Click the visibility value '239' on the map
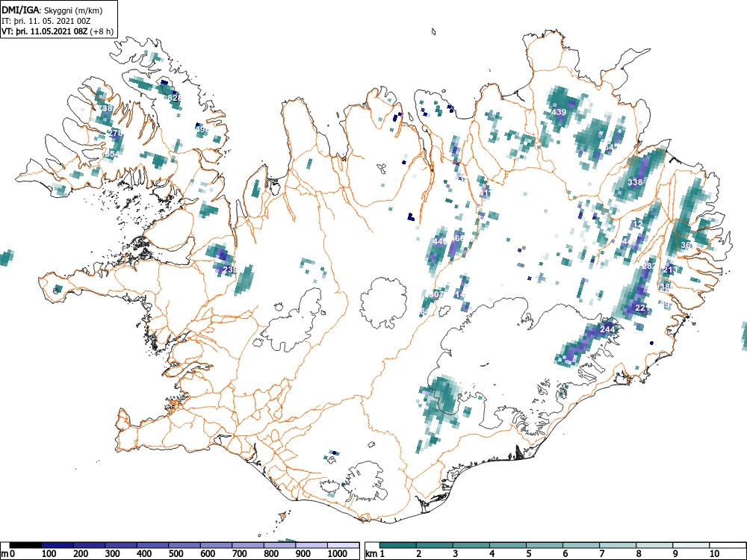This screenshot has height=560, width=747. point(229,270)
